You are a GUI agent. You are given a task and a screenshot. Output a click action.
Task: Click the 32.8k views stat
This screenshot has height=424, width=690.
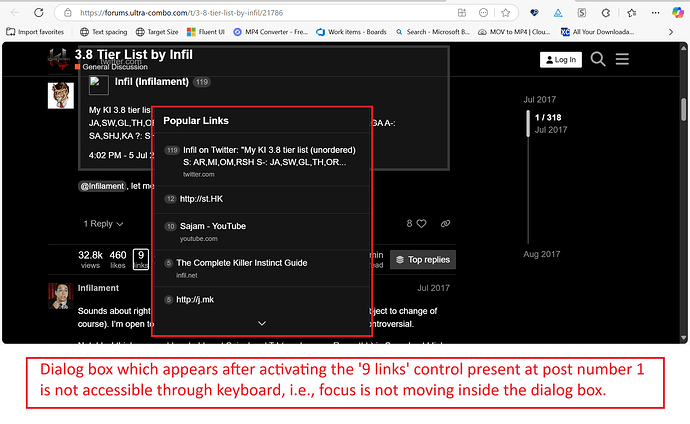click(90, 260)
